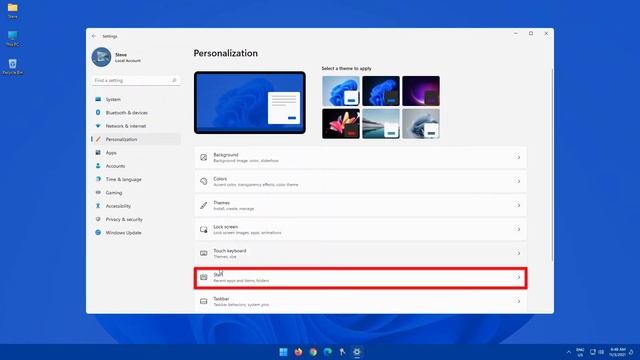Open the Apps icon in the sidebar
This screenshot has height=360, width=640.
[x=98, y=153]
